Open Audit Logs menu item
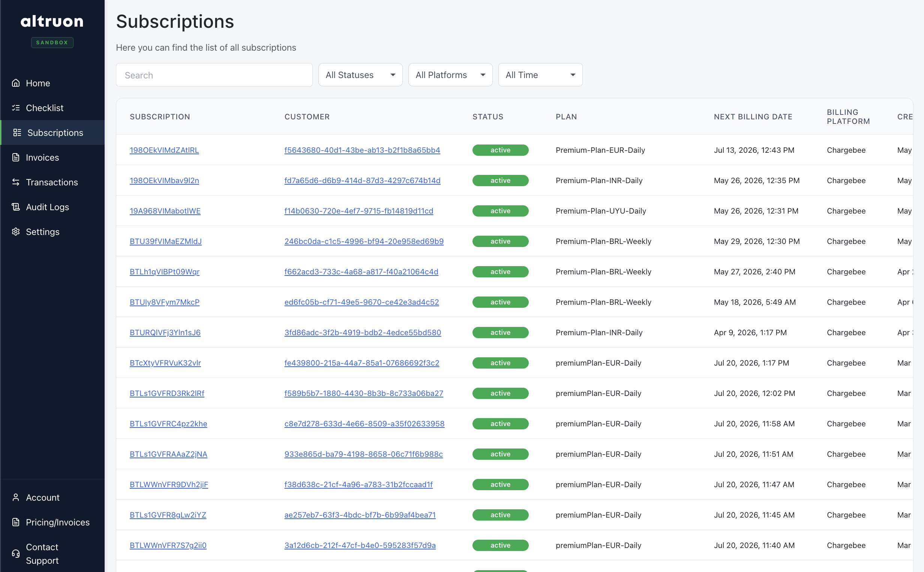The image size is (924, 572). coord(53,207)
